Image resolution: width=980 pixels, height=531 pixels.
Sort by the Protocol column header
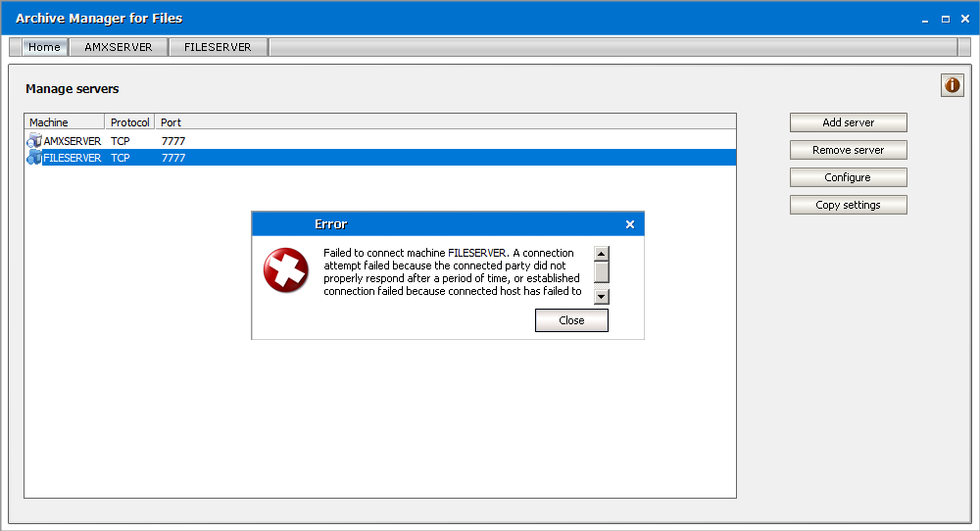pos(130,121)
